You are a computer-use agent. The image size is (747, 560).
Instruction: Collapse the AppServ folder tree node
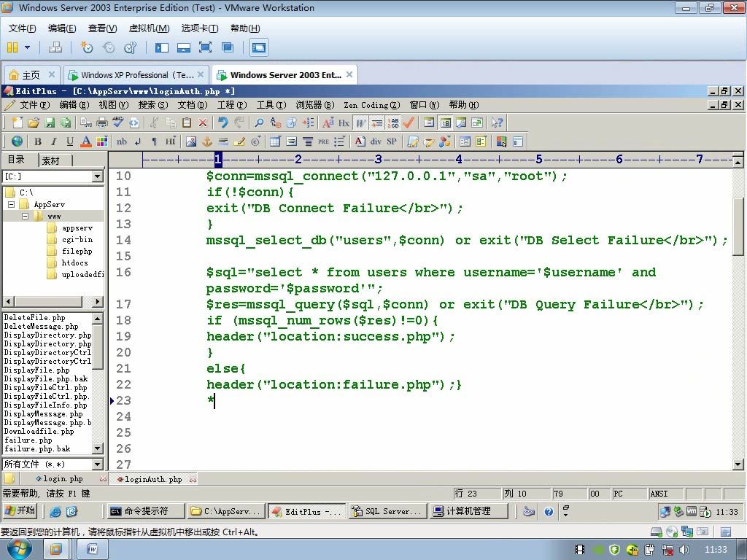pyautogui.click(x=12, y=205)
